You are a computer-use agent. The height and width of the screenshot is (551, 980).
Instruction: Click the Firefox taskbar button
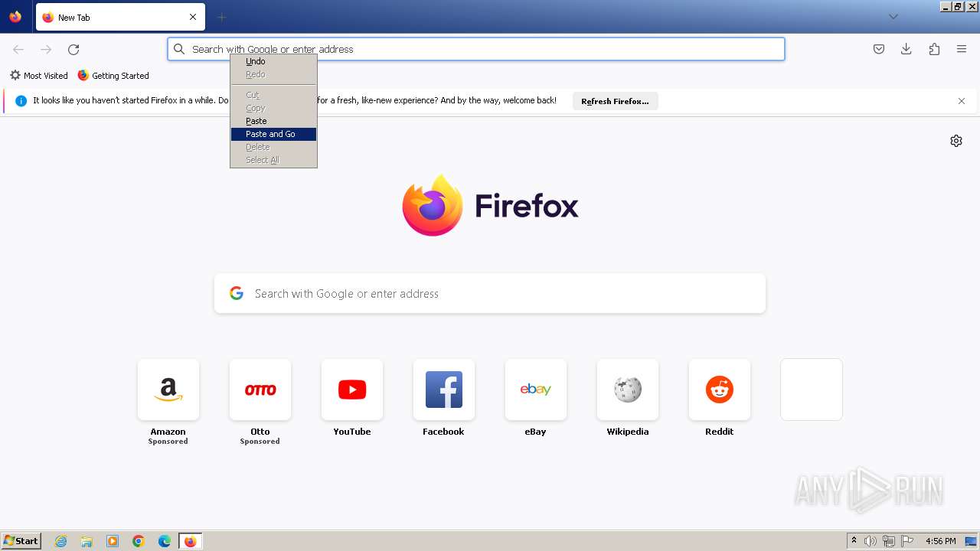pyautogui.click(x=191, y=541)
